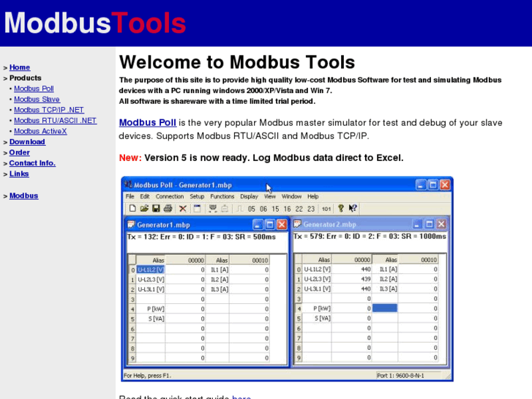Open the Links page link
This screenshot has width=532, height=399.
pyautogui.click(x=19, y=174)
